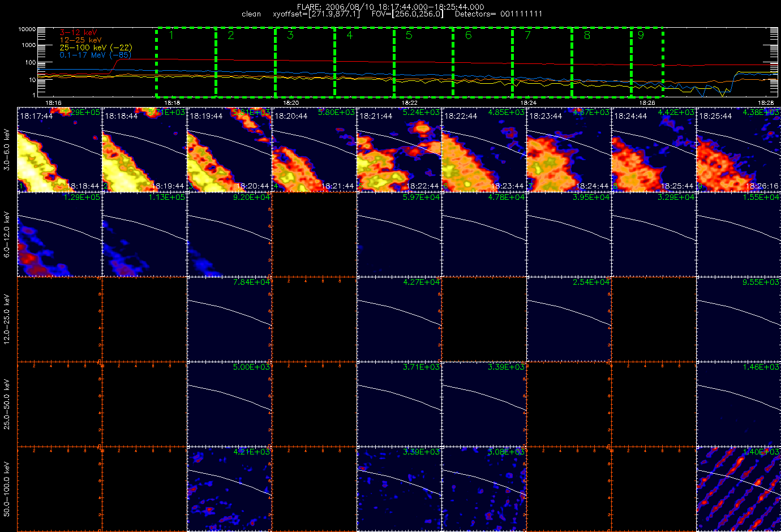The width and height of the screenshot is (781, 532).
Task: Click the 'clean' algorithm label
Action: (x=251, y=14)
